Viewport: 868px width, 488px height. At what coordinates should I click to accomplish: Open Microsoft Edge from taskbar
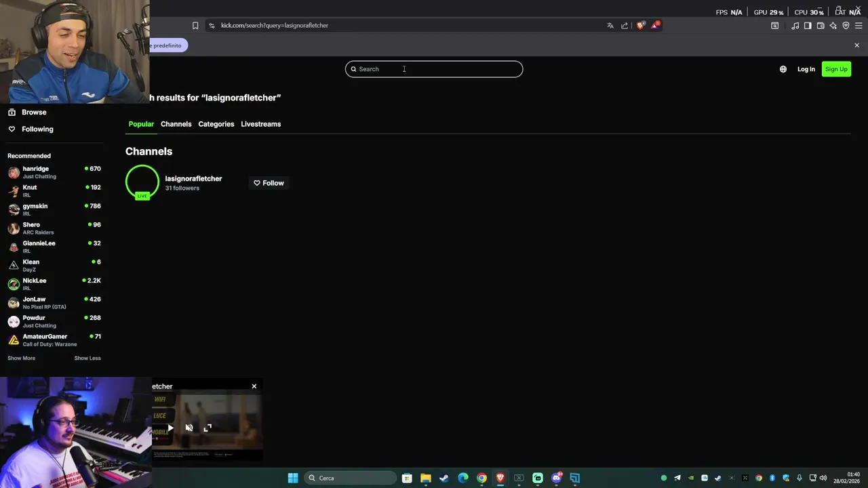tap(463, 478)
